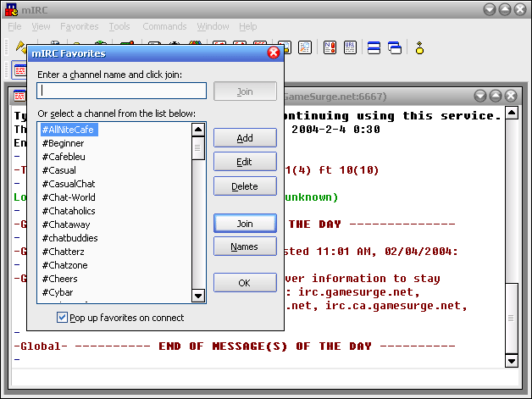This screenshot has width=532, height=399.
Task: Click the Add button
Action: pyautogui.click(x=245, y=138)
